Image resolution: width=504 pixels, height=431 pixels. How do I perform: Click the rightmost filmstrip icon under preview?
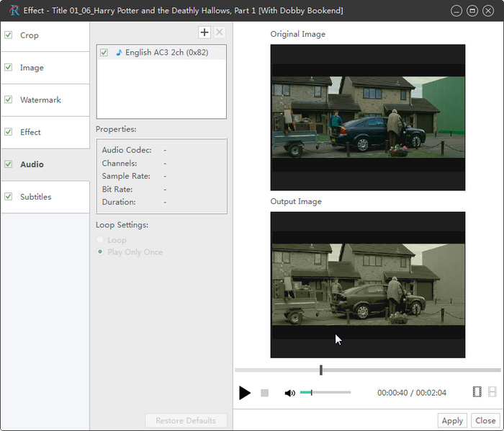pyautogui.click(x=492, y=392)
